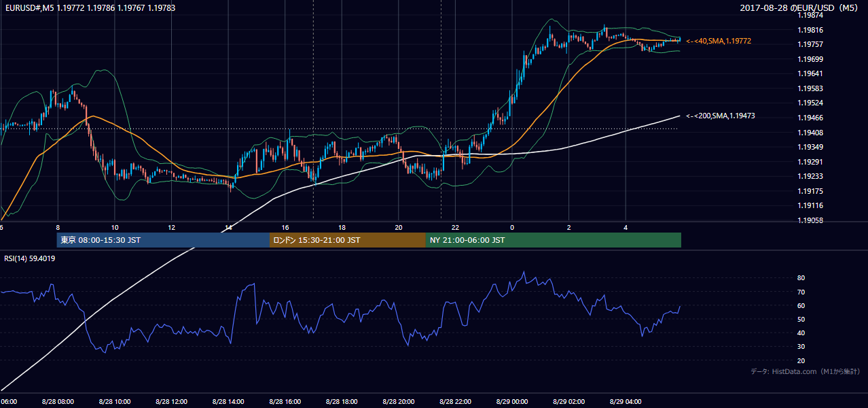The image size is (868, 408).
Task: Click hour marker 18 on price chart axis
Action: (x=342, y=228)
